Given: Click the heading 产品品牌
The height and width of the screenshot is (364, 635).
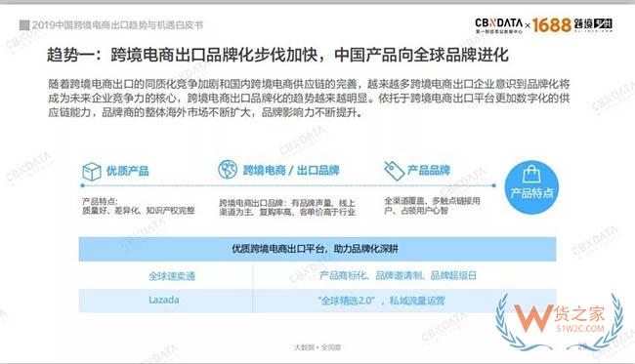Looking at the screenshot, I should [x=429, y=170].
